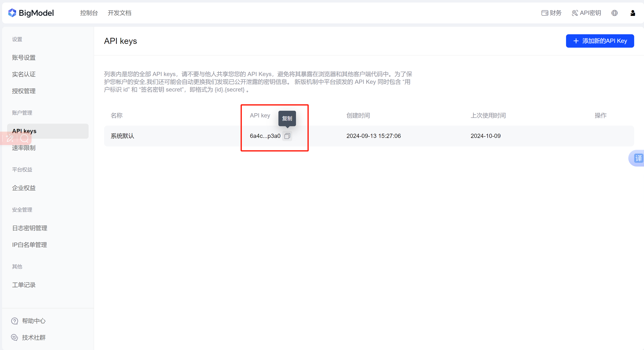Select 速率限制 rate limits
Screen dimensions: 644x350
[24, 148]
